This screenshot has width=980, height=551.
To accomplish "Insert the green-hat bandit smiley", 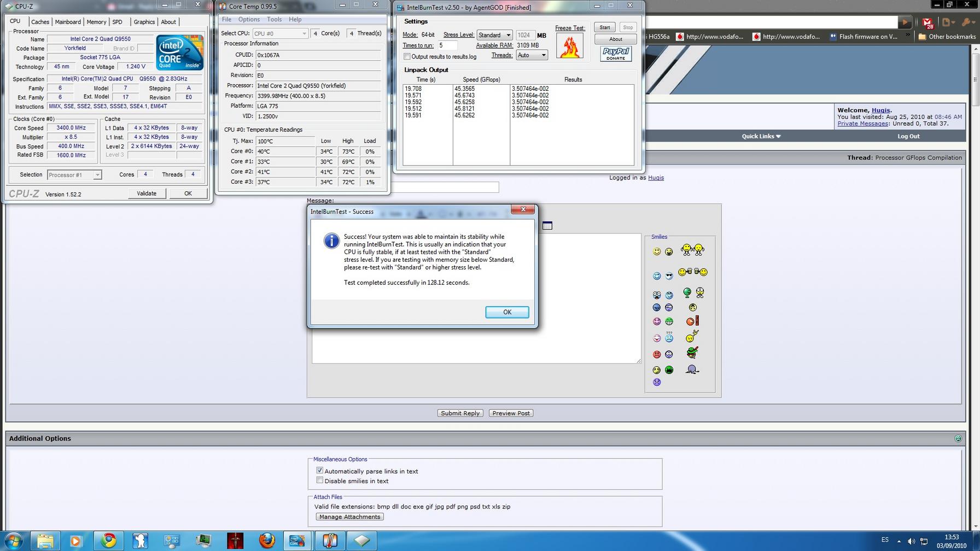I will (692, 353).
